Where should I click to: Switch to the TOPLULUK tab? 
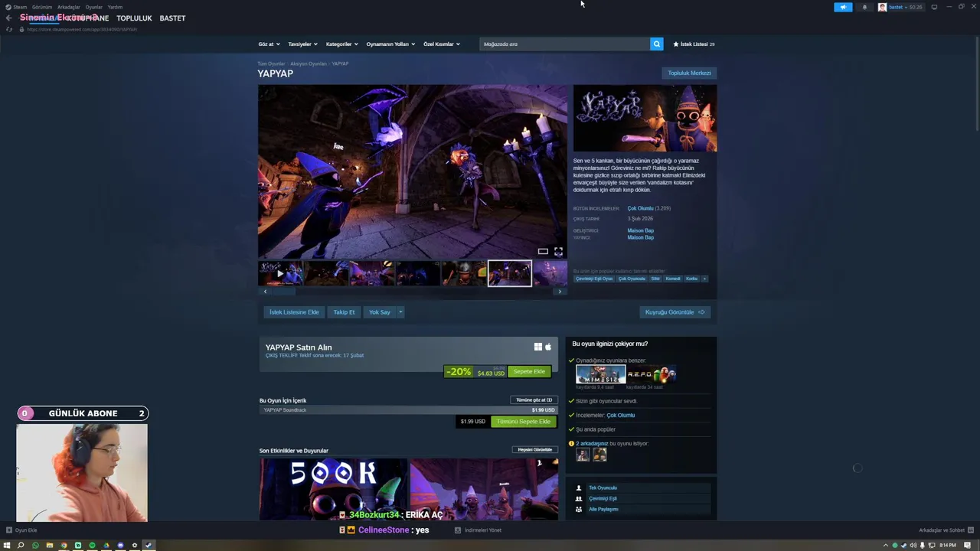(134, 18)
